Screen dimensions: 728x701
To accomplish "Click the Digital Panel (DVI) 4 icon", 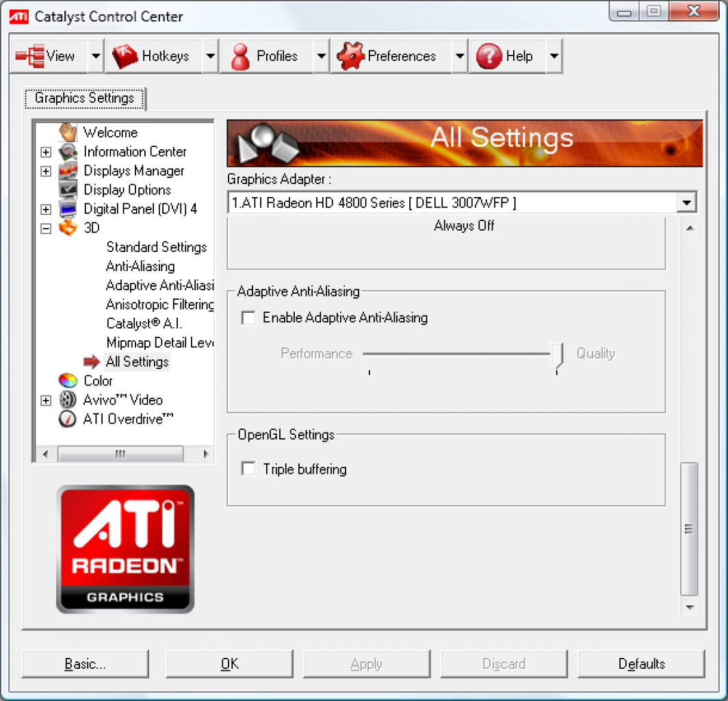I will (68, 209).
